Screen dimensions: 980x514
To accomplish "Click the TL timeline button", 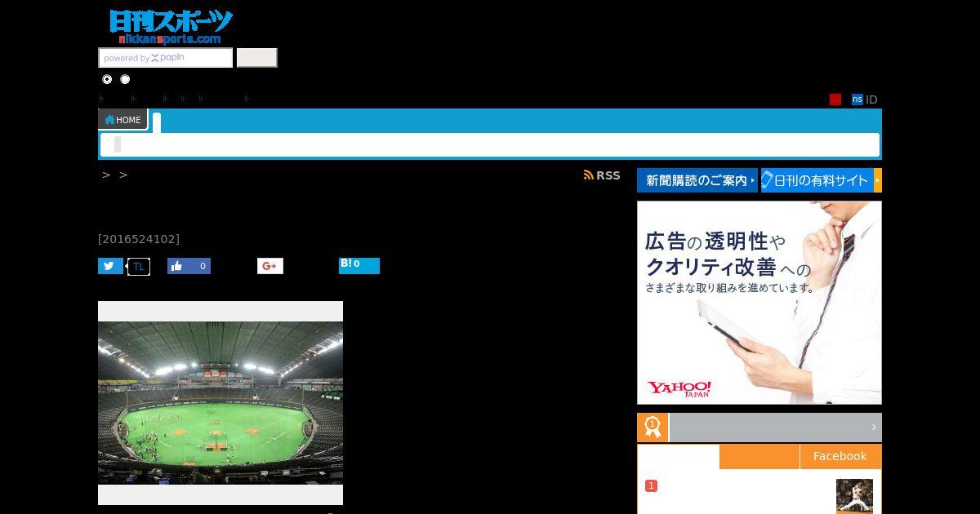I will (x=139, y=266).
